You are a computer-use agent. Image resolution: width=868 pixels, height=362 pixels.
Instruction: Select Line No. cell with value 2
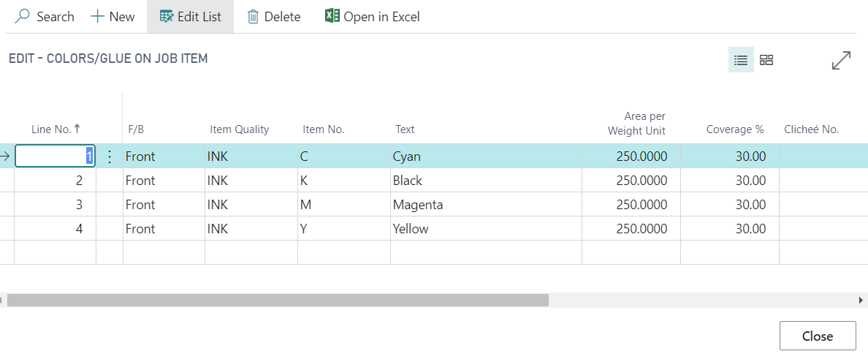click(55, 180)
